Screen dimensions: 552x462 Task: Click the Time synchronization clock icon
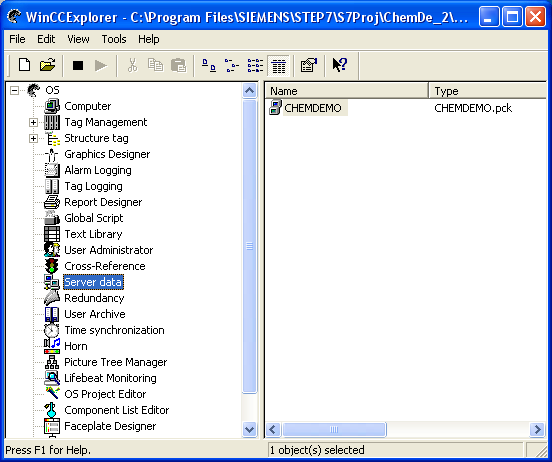(52, 330)
